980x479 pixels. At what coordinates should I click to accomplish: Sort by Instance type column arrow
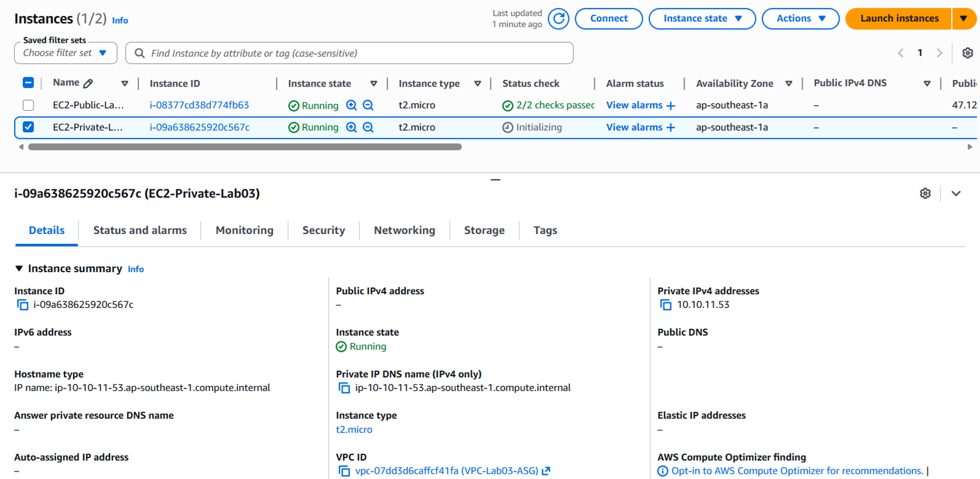tap(477, 84)
